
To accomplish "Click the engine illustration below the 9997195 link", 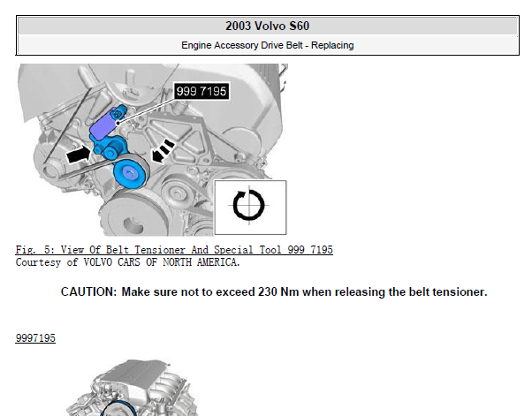I will pyautogui.click(x=131, y=388).
